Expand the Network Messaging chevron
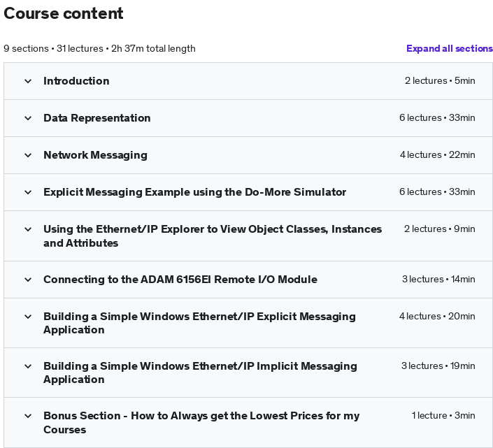The width and height of the screenshot is (493, 448). tap(28, 155)
